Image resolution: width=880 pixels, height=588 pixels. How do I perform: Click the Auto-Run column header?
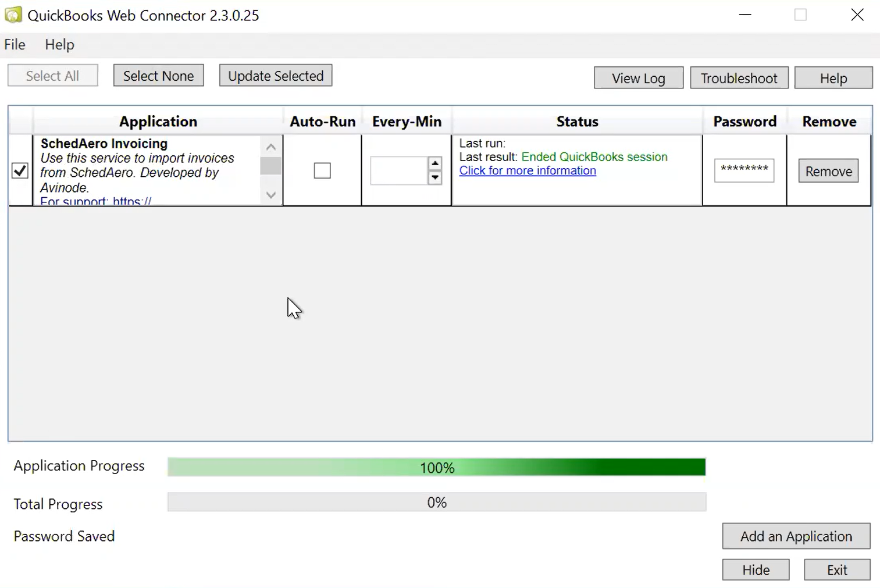click(x=323, y=122)
